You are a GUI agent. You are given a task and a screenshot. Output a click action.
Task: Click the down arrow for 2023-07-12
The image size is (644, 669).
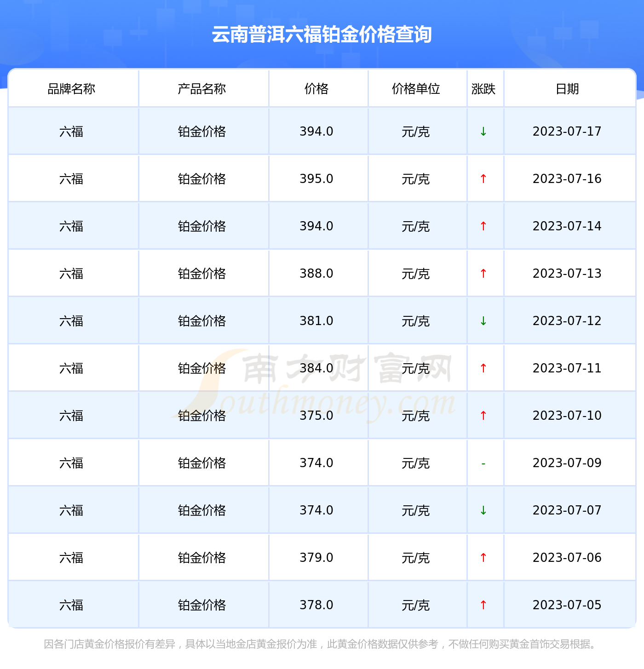click(x=483, y=321)
